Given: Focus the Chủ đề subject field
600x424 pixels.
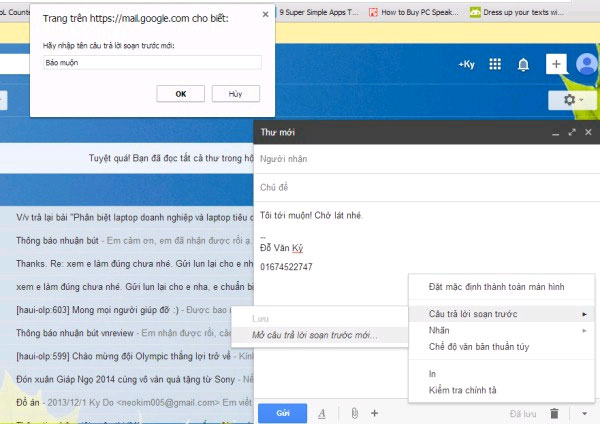Looking at the screenshot, I should tap(427, 188).
